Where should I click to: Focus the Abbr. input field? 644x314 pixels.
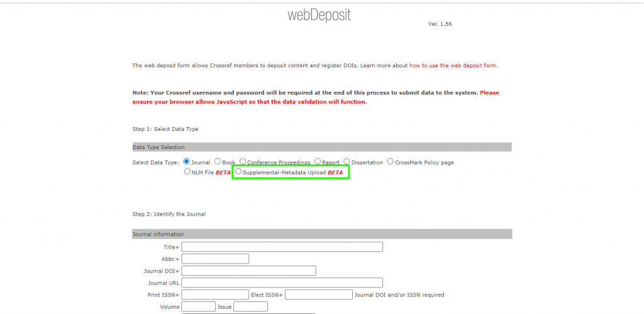[x=215, y=259]
